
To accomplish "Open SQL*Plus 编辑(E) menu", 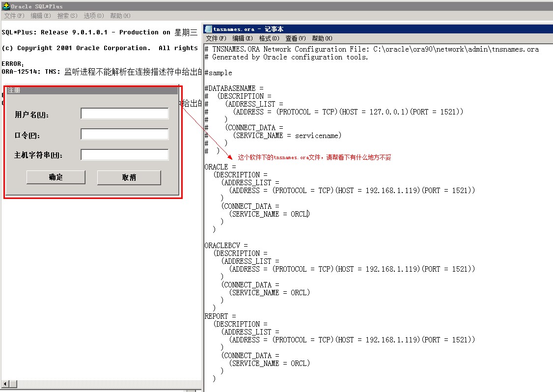I will tap(41, 16).
